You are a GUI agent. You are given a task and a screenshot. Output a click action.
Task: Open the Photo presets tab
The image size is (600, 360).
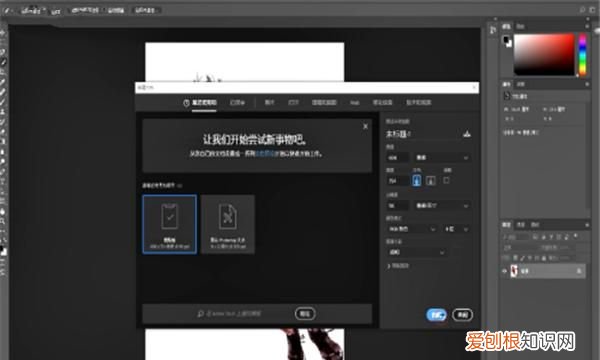pos(270,103)
